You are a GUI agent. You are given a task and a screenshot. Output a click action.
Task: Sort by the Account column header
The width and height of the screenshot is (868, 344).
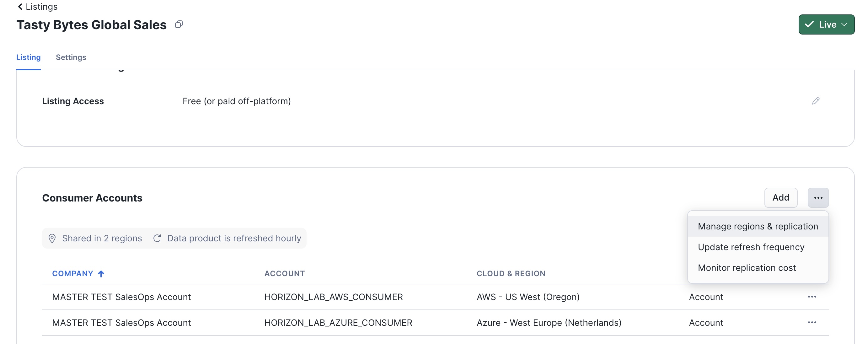pyautogui.click(x=284, y=274)
